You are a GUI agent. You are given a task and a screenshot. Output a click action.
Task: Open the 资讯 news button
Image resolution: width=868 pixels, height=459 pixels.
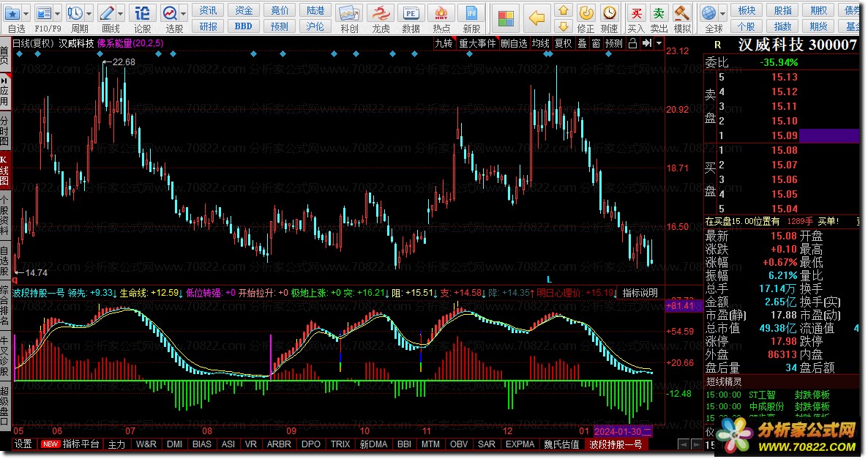tap(208, 10)
